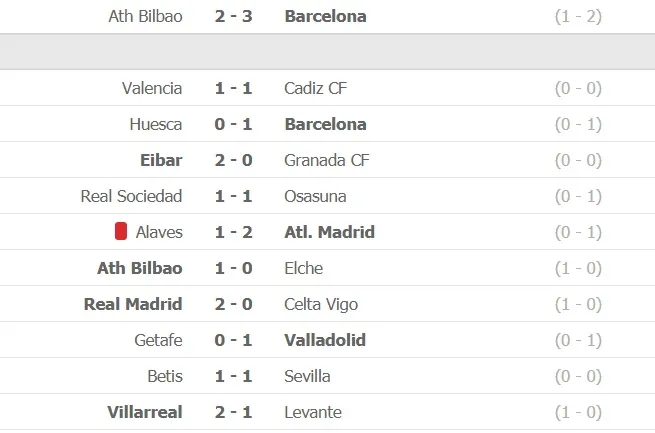The width and height of the screenshot is (655, 433).
Task: Open Real Sociedad team page
Action: [131, 196]
